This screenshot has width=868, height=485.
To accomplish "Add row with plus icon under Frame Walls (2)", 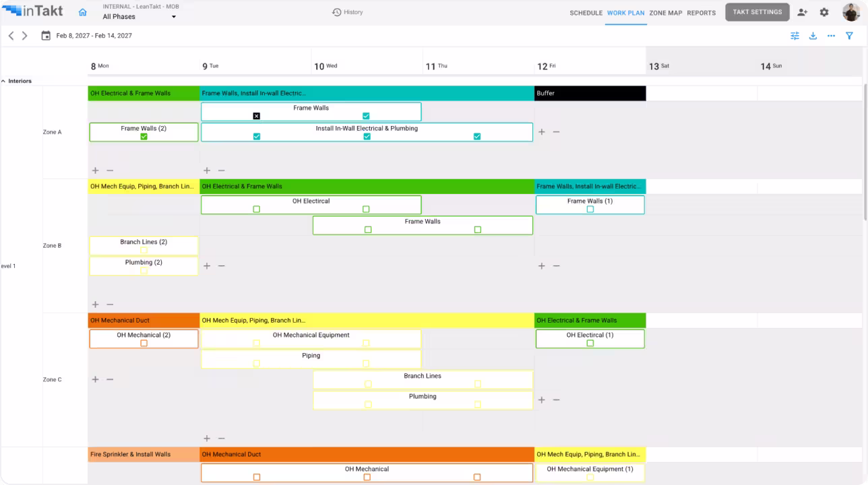I will [95, 170].
